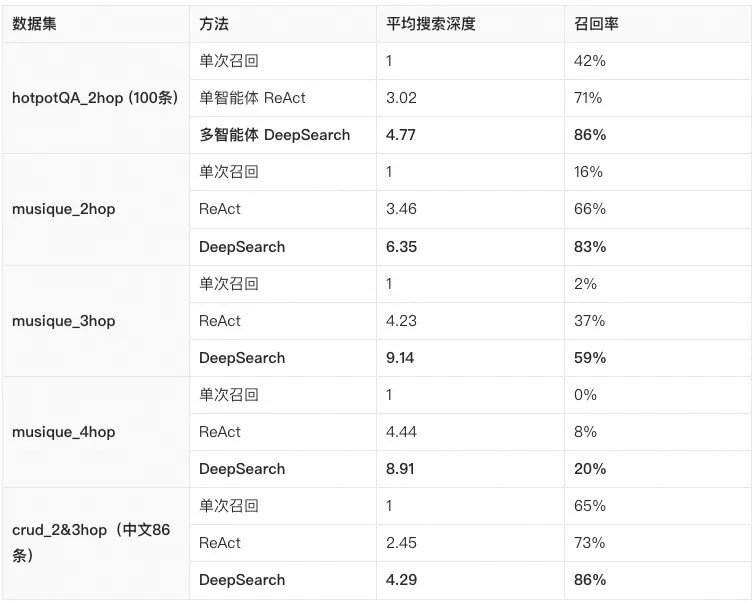Click the 4.77 search depth value
Screen dimensions: 755x603
(401, 135)
